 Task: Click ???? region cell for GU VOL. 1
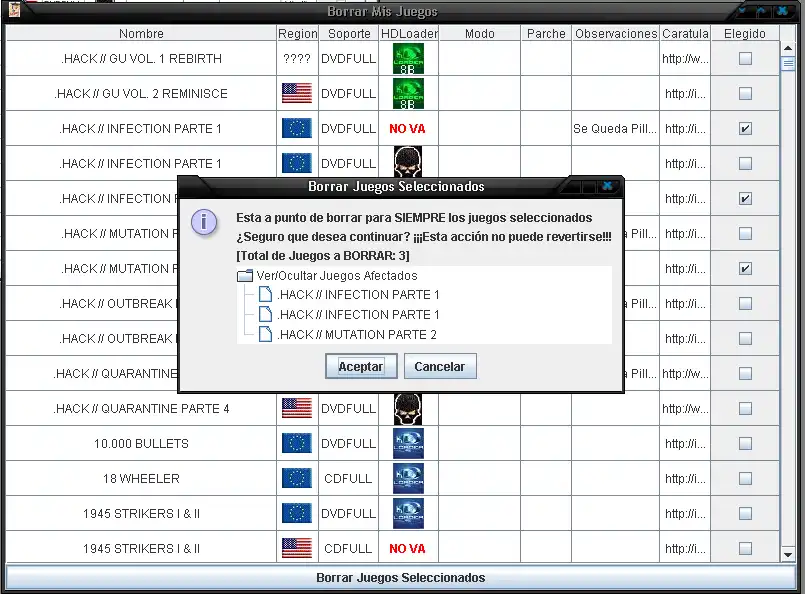297,59
